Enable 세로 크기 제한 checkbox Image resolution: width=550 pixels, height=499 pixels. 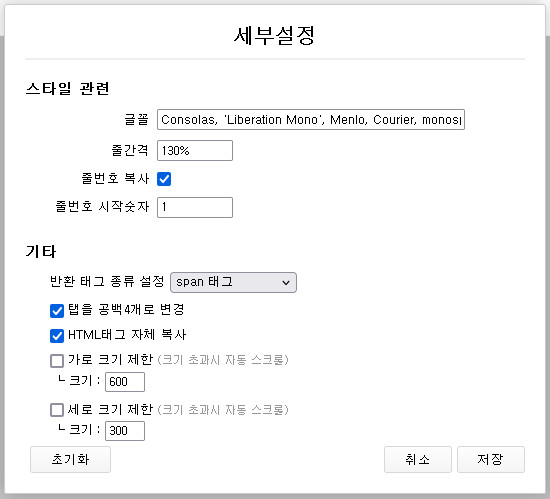(x=57, y=410)
